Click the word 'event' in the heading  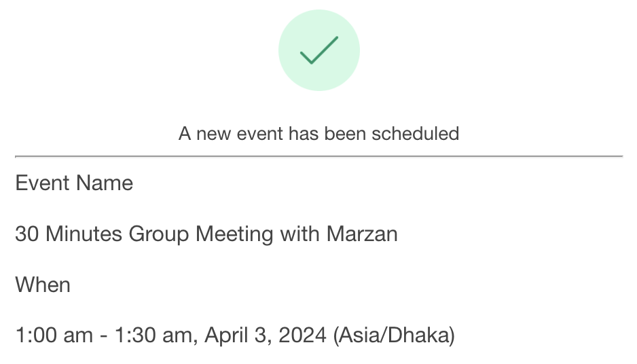pos(259,134)
